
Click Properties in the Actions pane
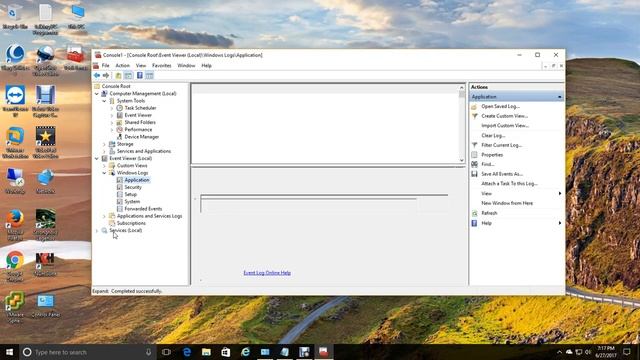[x=492, y=155]
